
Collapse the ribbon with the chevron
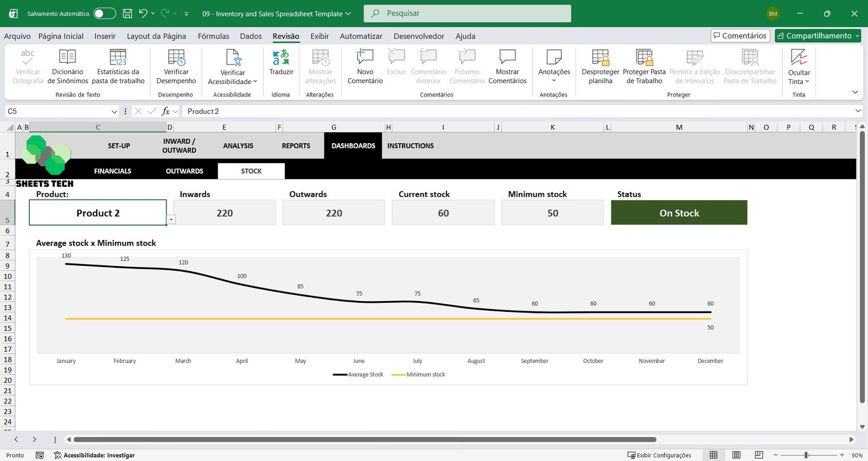(x=855, y=92)
